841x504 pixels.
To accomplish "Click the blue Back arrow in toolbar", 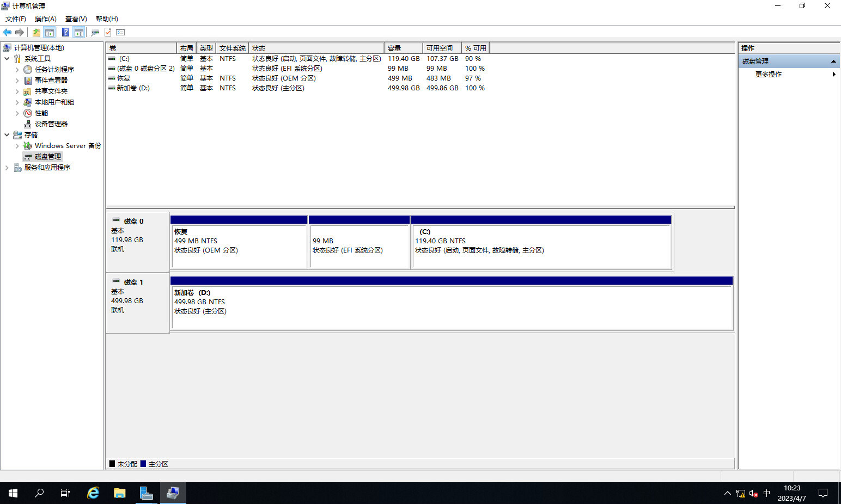I will pyautogui.click(x=7, y=33).
